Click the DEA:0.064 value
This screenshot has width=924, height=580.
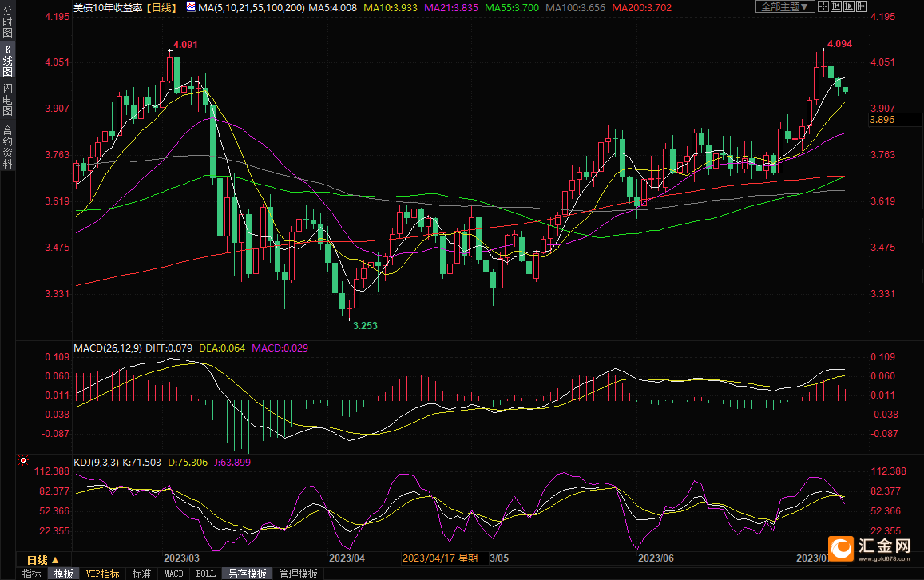(222, 348)
